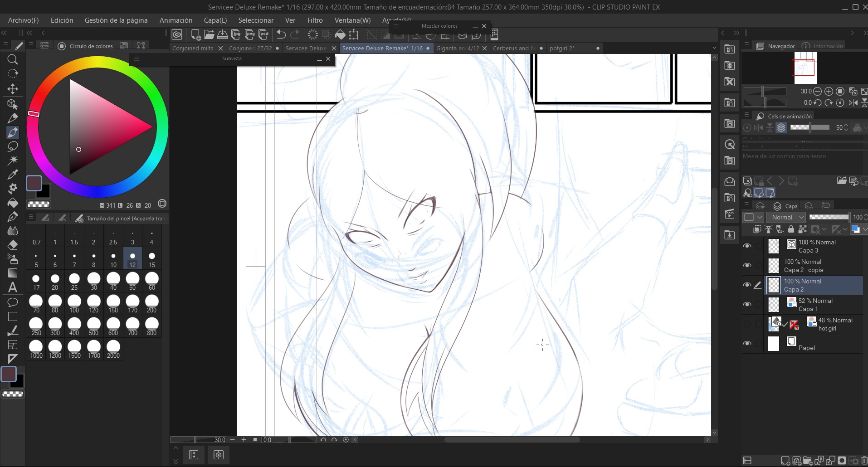Hide the Capa 3 layer
This screenshot has width=868, height=467.
[747, 246]
